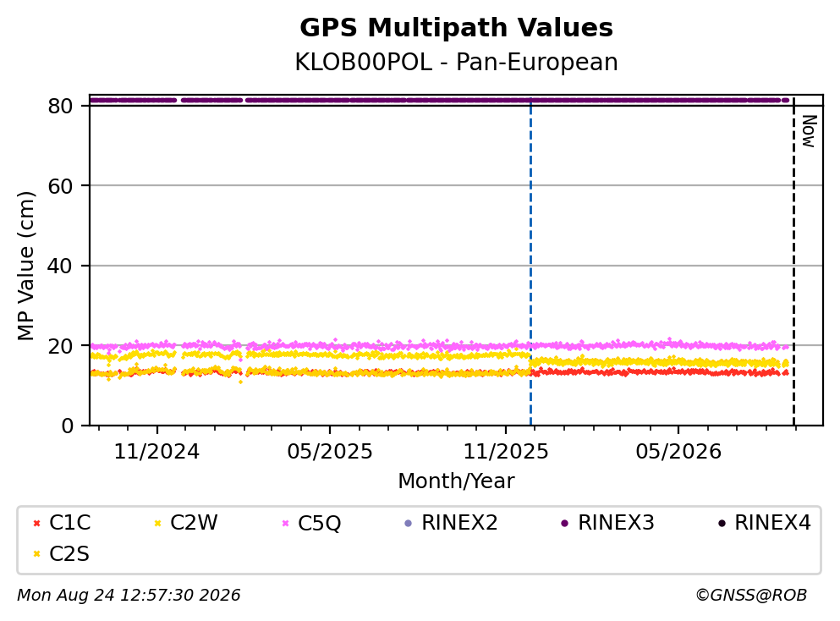Click the C5Q magenta legend marker
The height and width of the screenshot is (621, 840).
tap(285, 523)
